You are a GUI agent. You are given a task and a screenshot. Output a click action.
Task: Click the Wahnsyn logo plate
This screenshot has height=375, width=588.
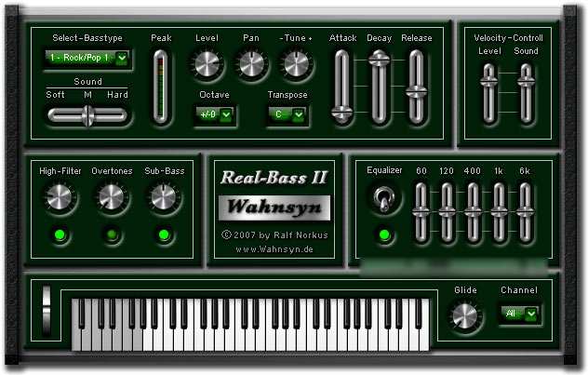[x=274, y=208]
